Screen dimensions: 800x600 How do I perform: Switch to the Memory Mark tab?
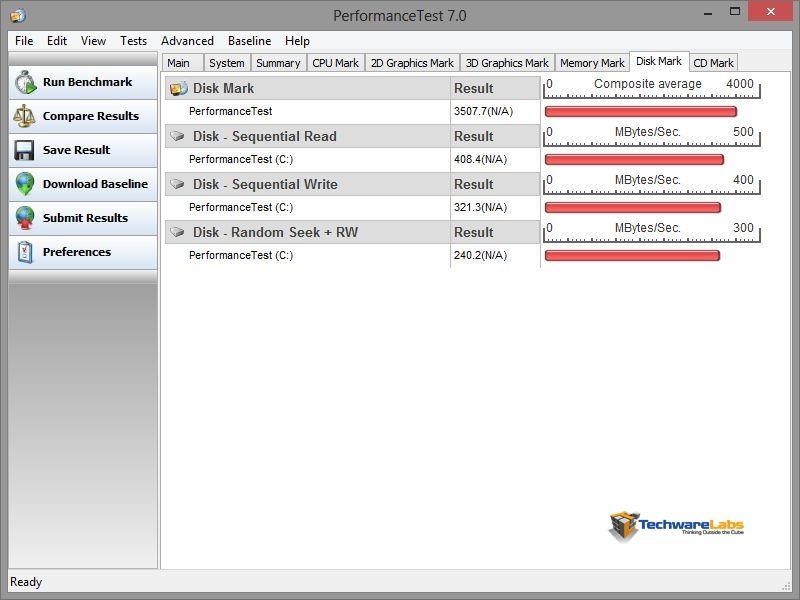point(592,63)
